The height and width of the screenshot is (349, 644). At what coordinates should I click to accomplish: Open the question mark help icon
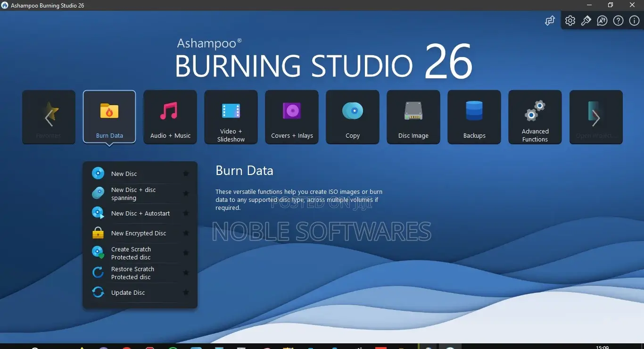618,21
